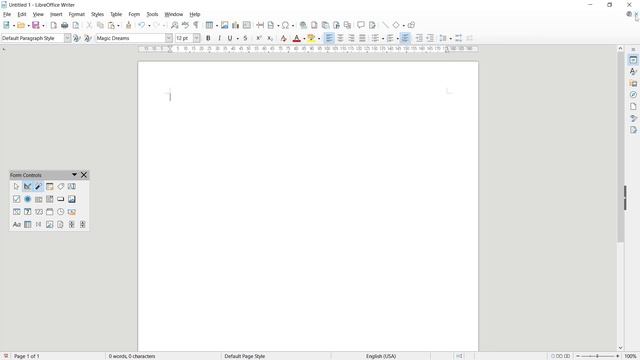Click the red Font Color button
640x360 pixels.
[x=297, y=38]
